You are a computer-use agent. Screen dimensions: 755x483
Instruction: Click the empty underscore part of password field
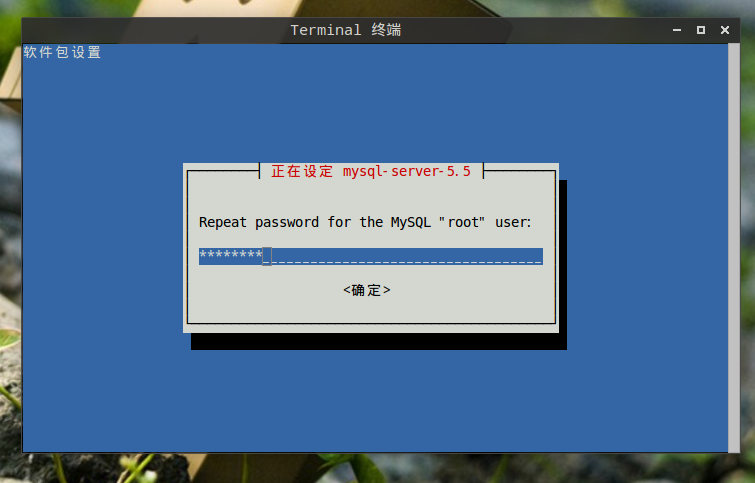(407, 256)
